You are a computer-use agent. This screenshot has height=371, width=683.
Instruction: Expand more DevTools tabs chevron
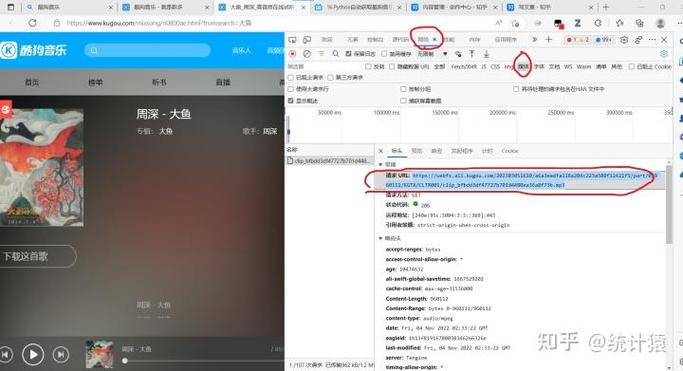click(x=534, y=40)
